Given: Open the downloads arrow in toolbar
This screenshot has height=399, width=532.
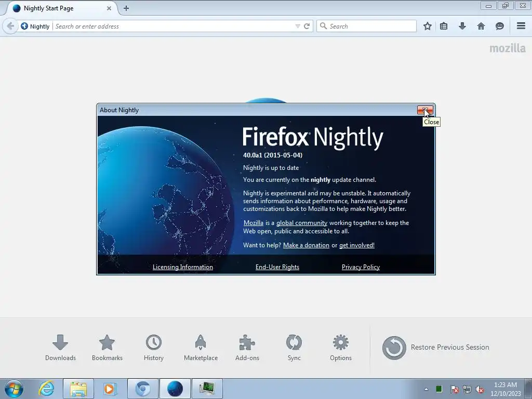Looking at the screenshot, I should click(462, 26).
